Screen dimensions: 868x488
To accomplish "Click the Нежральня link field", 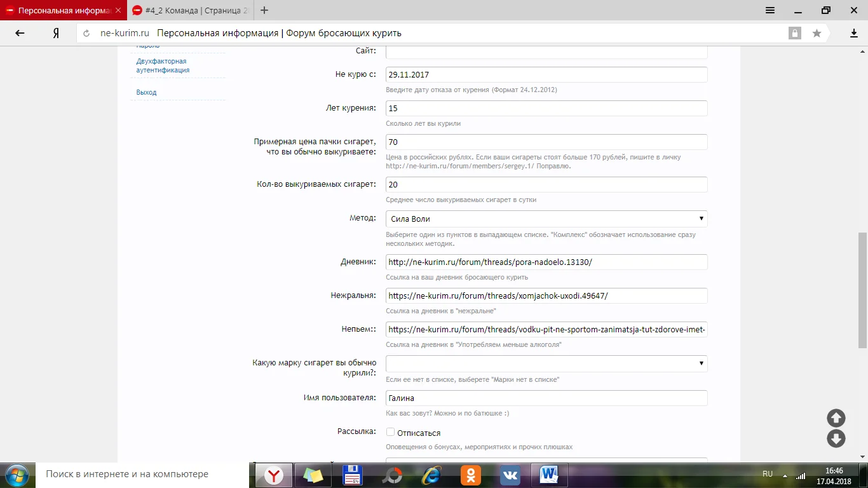I will click(546, 295).
